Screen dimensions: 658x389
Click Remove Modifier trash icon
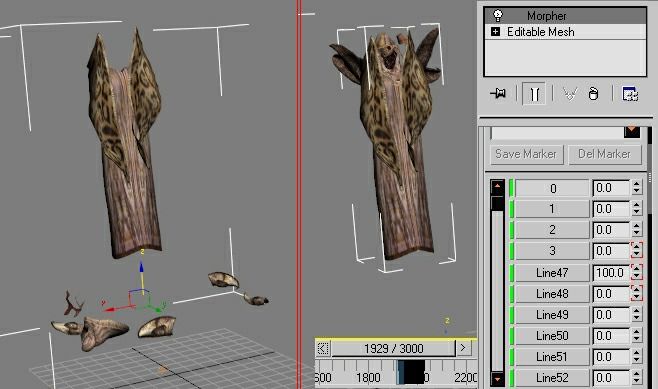tap(593, 94)
